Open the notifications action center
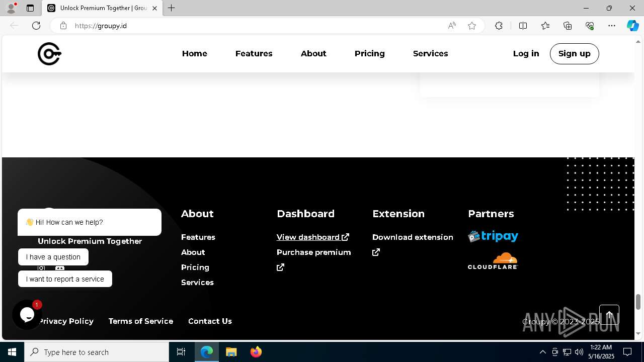Viewport: 644px width, 362px height. click(x=627, y=352)
